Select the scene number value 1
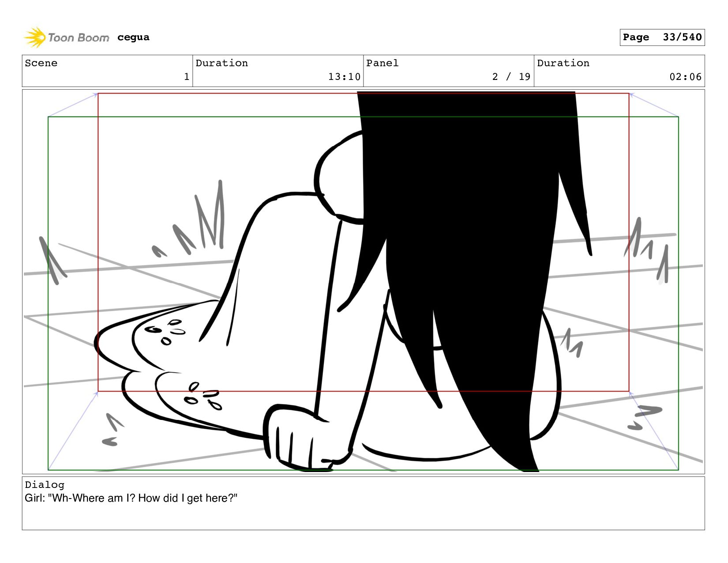 pos(187,77)
